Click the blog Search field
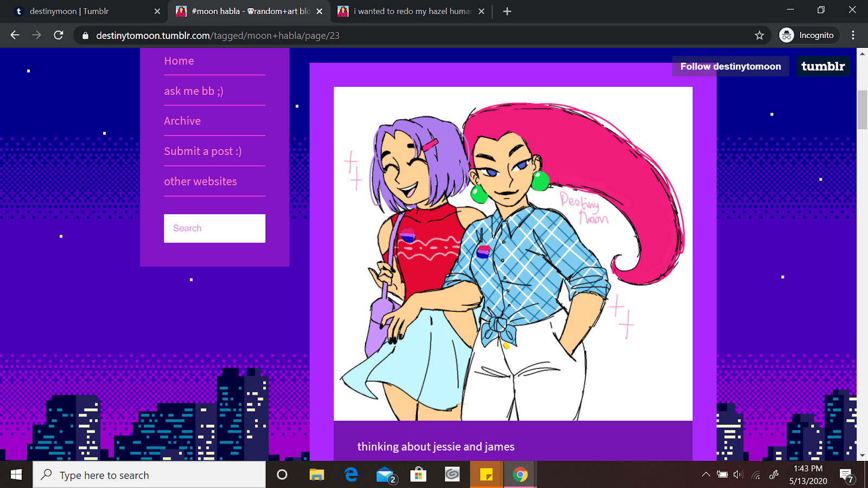Viewport: 868px width, 488px height. (215, 228)
